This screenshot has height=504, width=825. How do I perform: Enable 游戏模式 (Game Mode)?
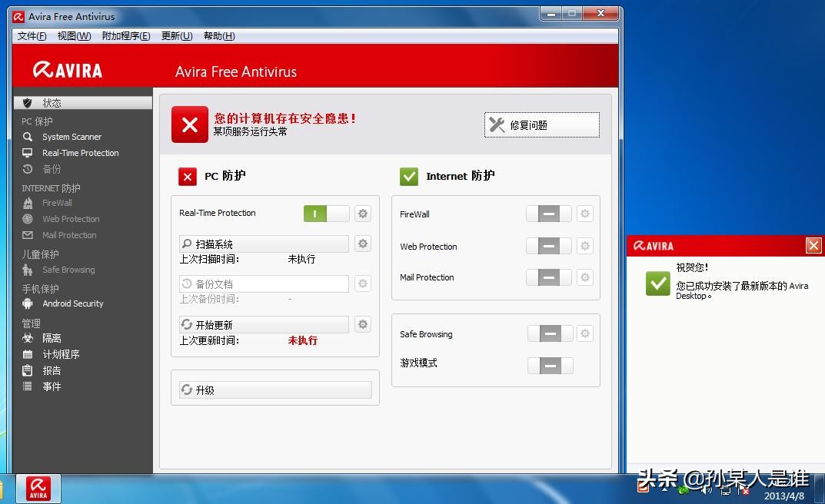click(x=549, y=366)
